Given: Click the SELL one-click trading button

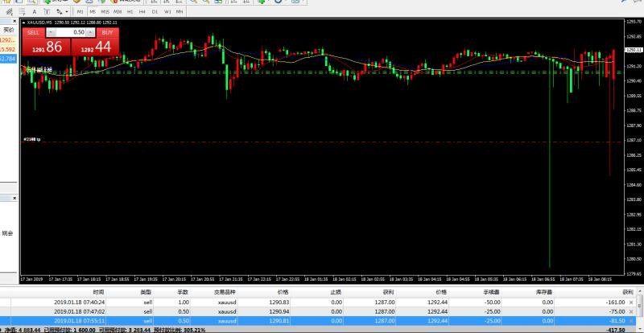Looking at the screenshot, I should point(33,32).
